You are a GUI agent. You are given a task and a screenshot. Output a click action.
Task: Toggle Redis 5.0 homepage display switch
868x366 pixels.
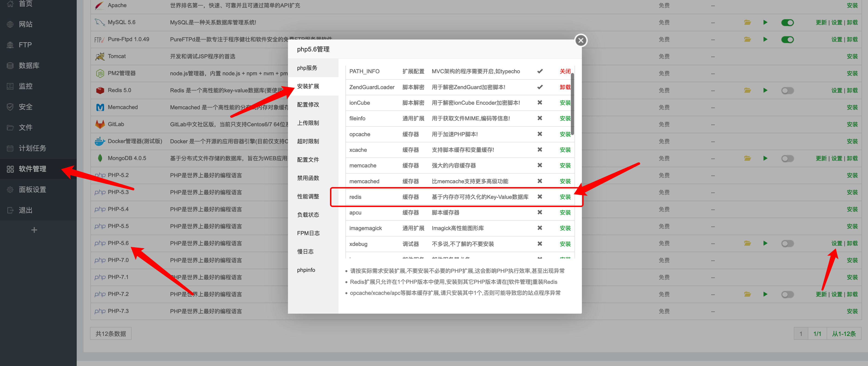(787, 90)
